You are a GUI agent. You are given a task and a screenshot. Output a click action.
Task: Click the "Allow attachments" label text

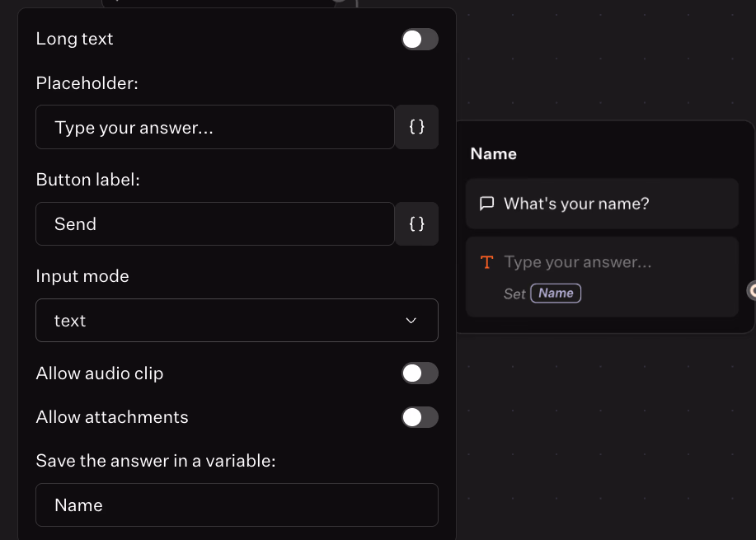(x=112, y=417)
